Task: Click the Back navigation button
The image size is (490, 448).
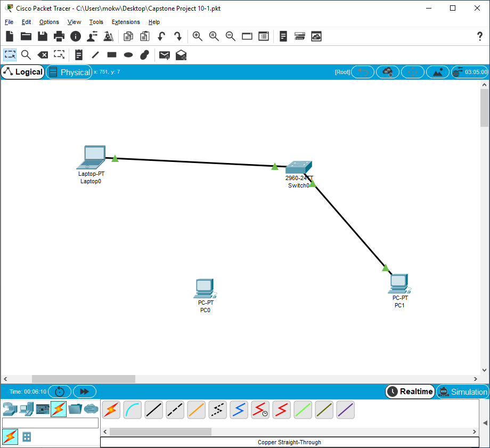Action: [363, 72]
